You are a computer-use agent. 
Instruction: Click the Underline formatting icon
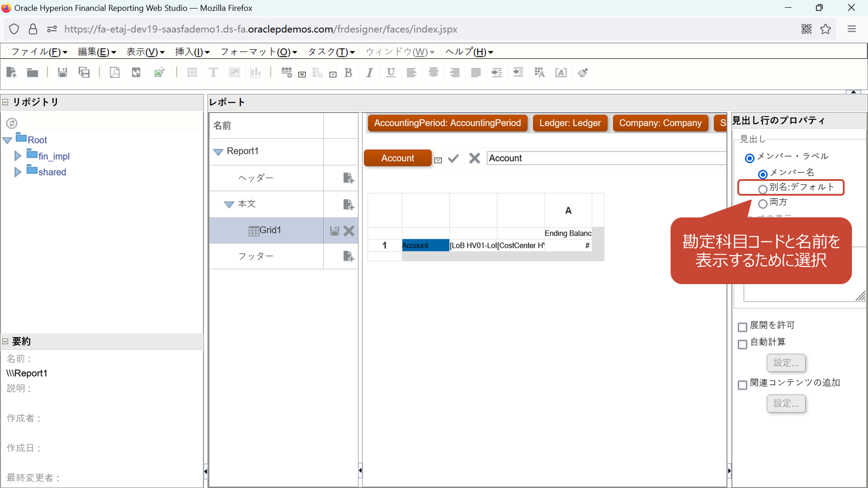[x=391, y=72]
